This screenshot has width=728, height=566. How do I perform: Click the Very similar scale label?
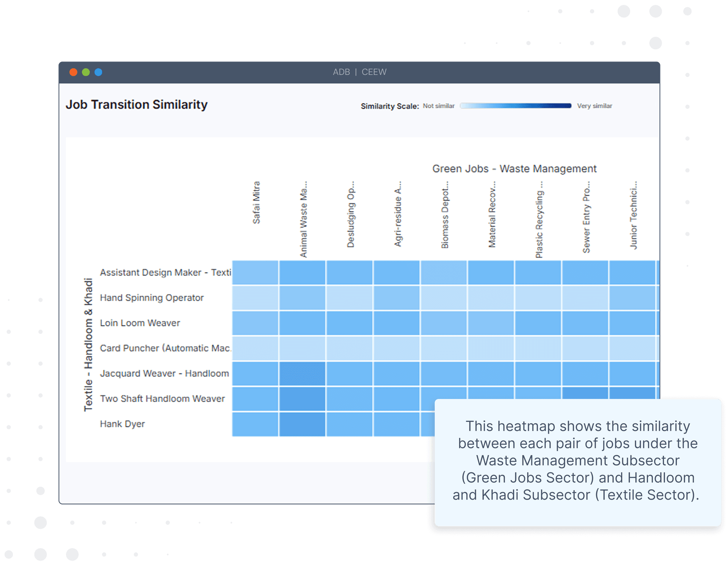pos(595,106)
